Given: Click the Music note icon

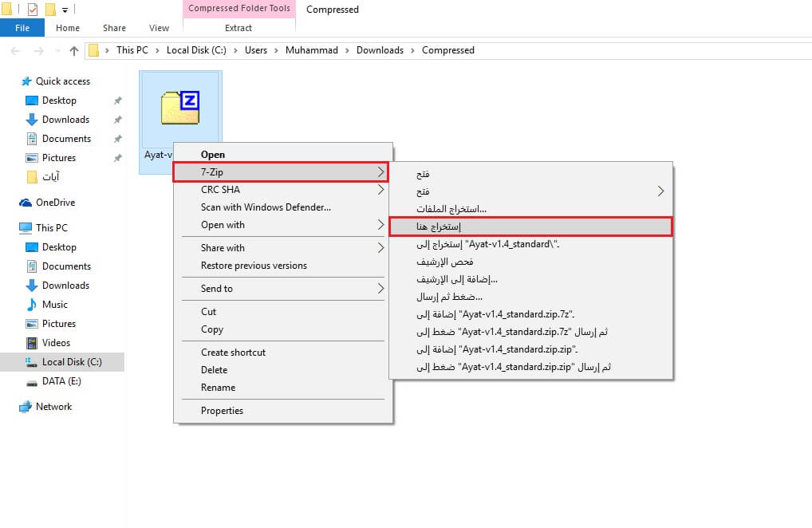Looking at the screenshot, I should [x=32, y=305].
